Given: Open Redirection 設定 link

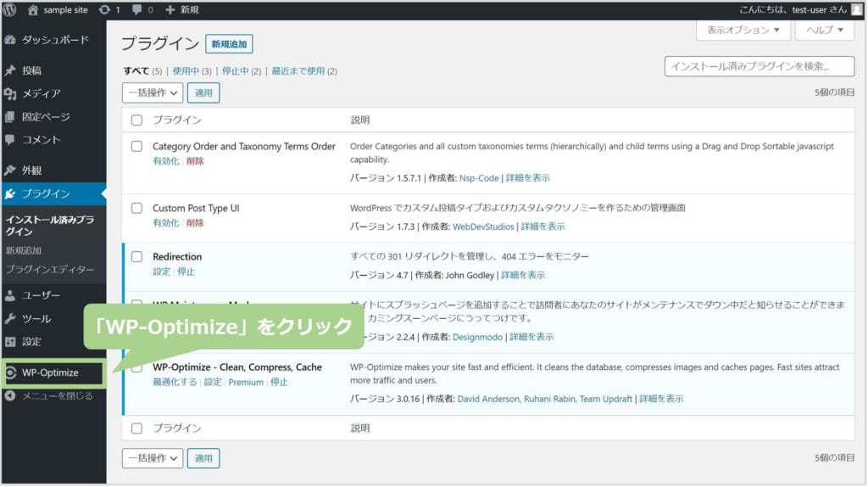Looking at the screenshot, I should tap(162, 271).
